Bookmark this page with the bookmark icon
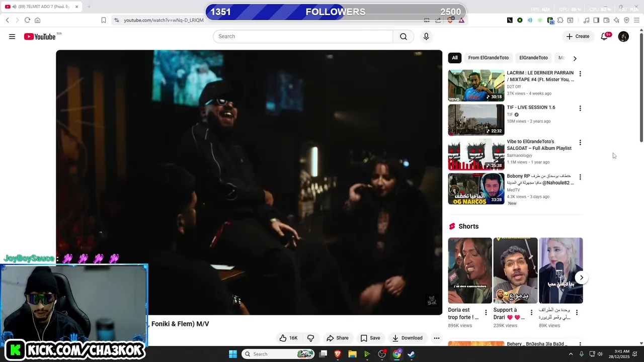644x362 pixels. 104,20
